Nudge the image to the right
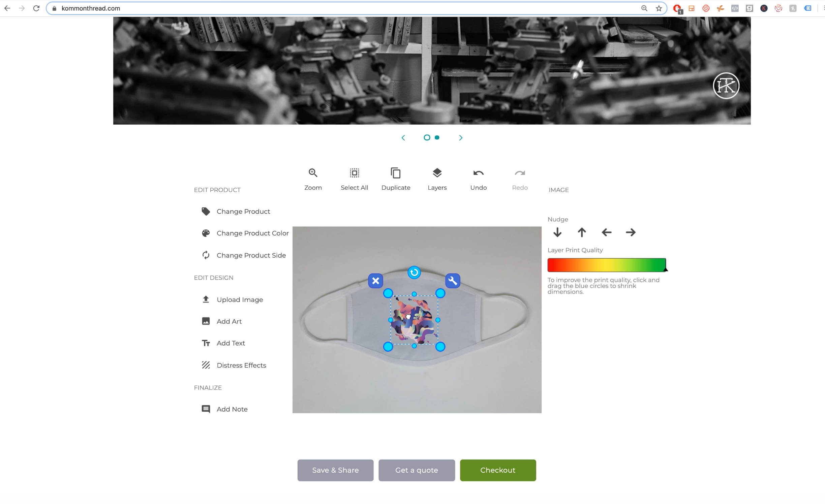The width and height of the screenshot is (825, 504). 631,232
